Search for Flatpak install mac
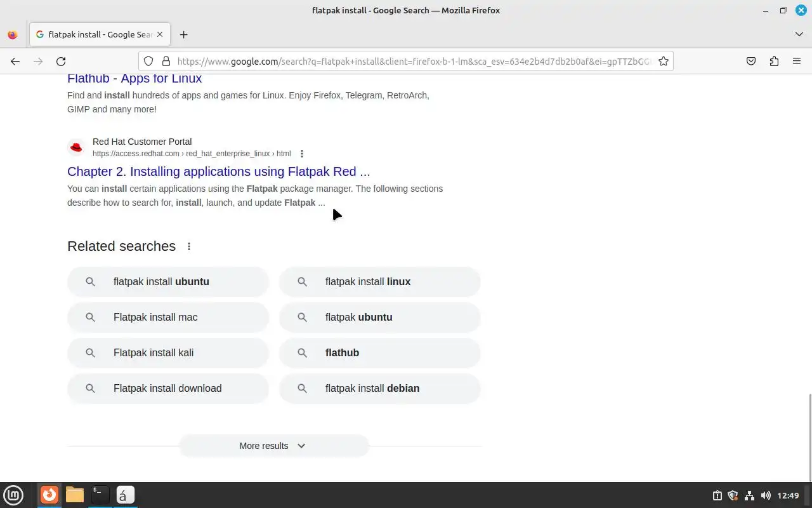 tap(168, 317)
